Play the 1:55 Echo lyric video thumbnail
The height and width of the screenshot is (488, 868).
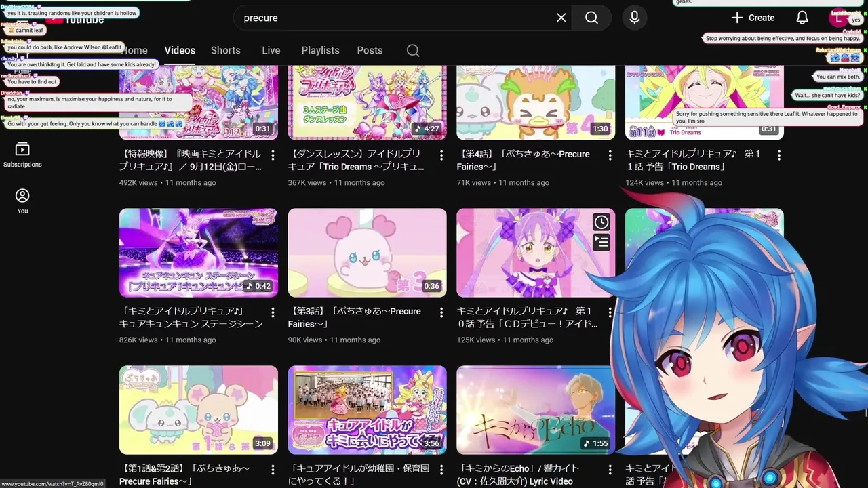tap(536, 410)
